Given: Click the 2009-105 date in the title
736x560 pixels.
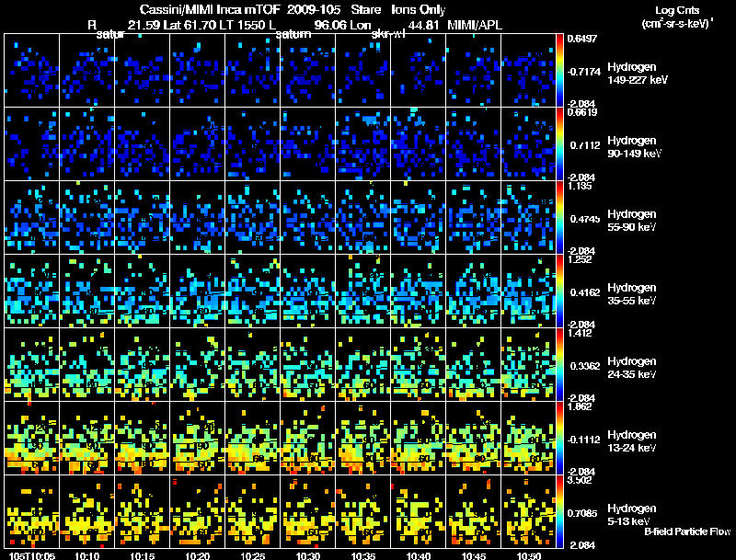Looking at the screenshot, I should coord(314,10).
